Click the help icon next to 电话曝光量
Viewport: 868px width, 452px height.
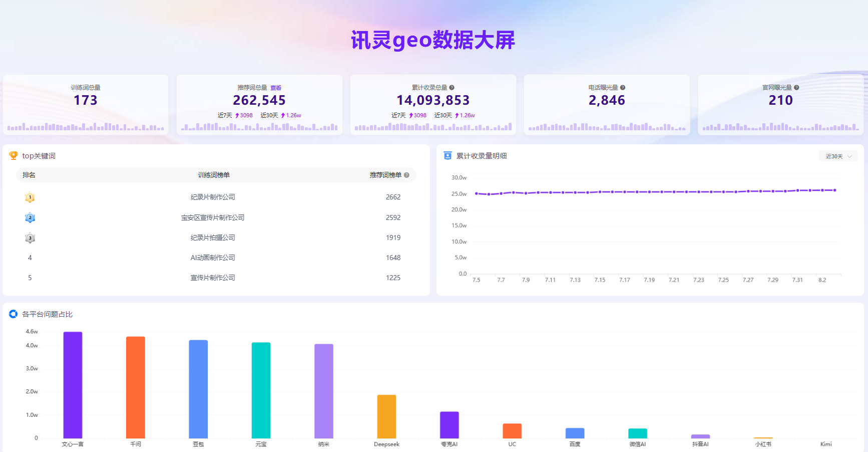pyautogui.click(x=623, y=88)
